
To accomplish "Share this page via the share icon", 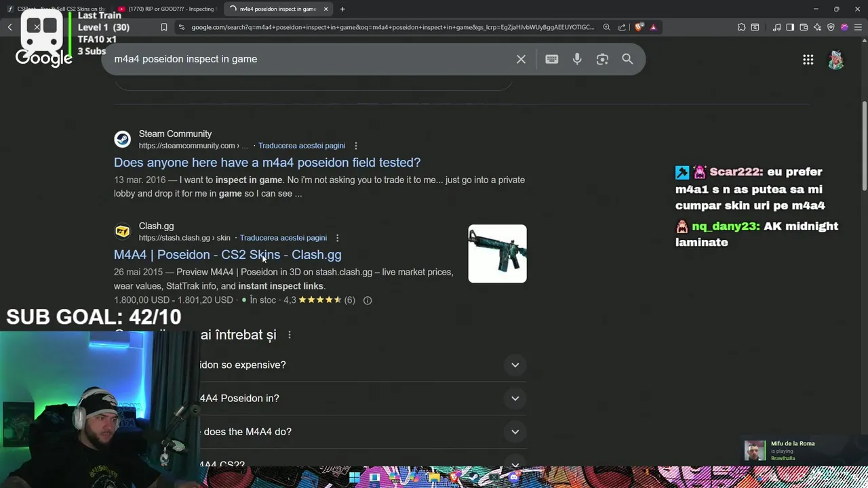I will pyautogui.click(x=622, y=27).
